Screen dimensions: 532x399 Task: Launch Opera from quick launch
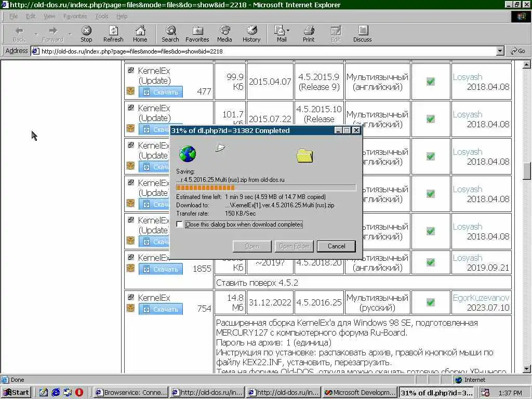(x=79, y=393)
